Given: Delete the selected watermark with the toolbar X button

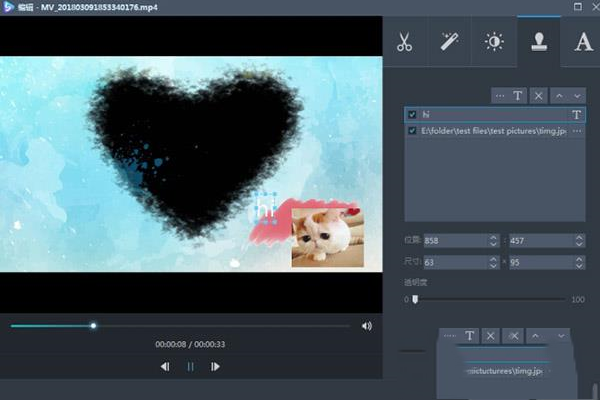Looking at the screenshot, I should 538,96.
